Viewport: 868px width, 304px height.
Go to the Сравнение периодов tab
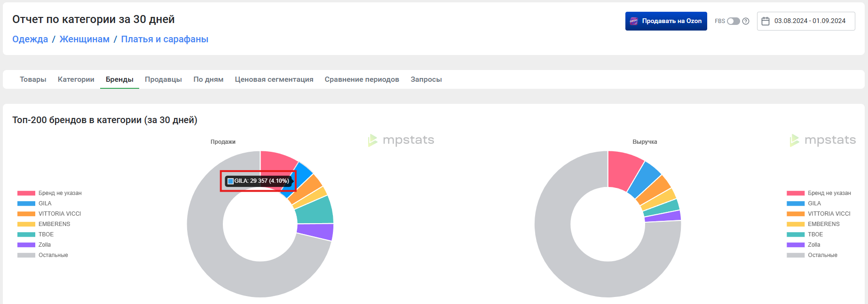pyautogui.click(x=362, y=79)
